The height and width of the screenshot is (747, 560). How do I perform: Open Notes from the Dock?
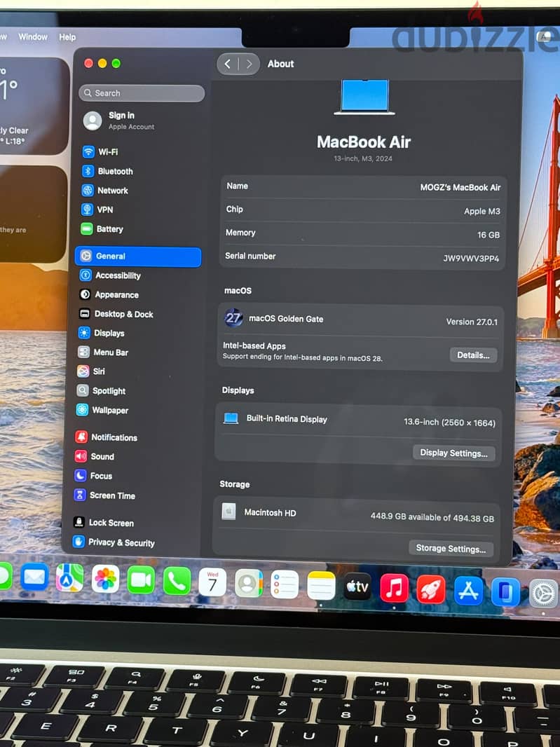321,586
